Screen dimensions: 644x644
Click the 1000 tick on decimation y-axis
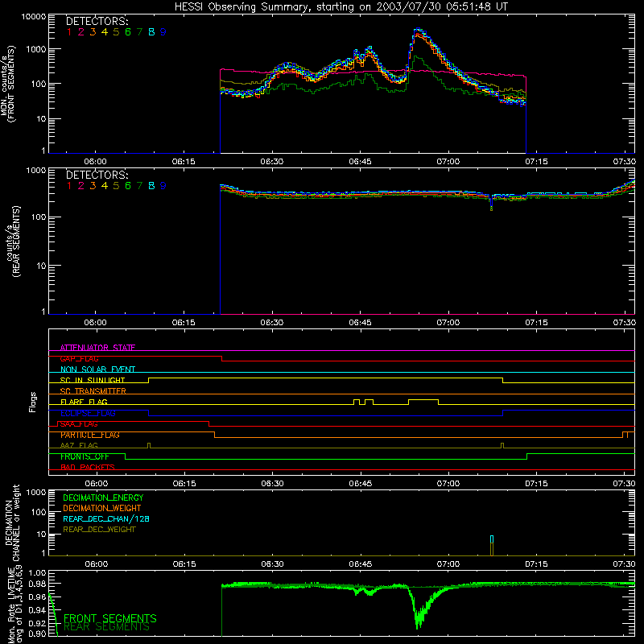tap(38, 492)
